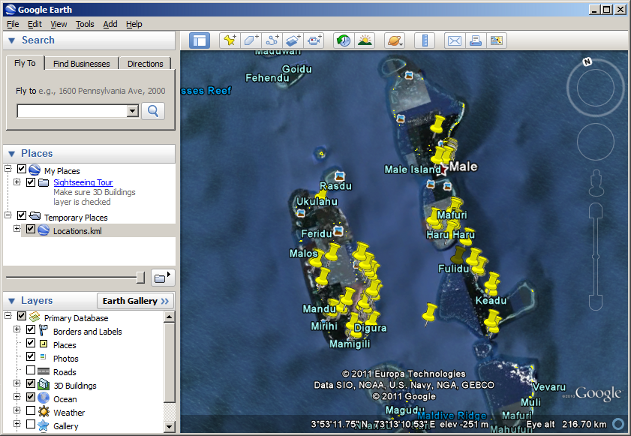
Task: Expand the Weather layer node
Action: [16, 410]
